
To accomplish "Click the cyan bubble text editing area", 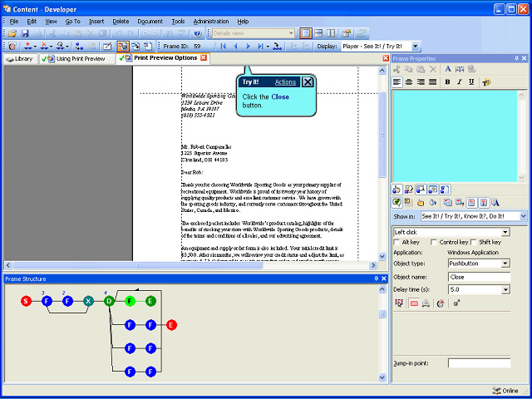I will coord(455,136).
